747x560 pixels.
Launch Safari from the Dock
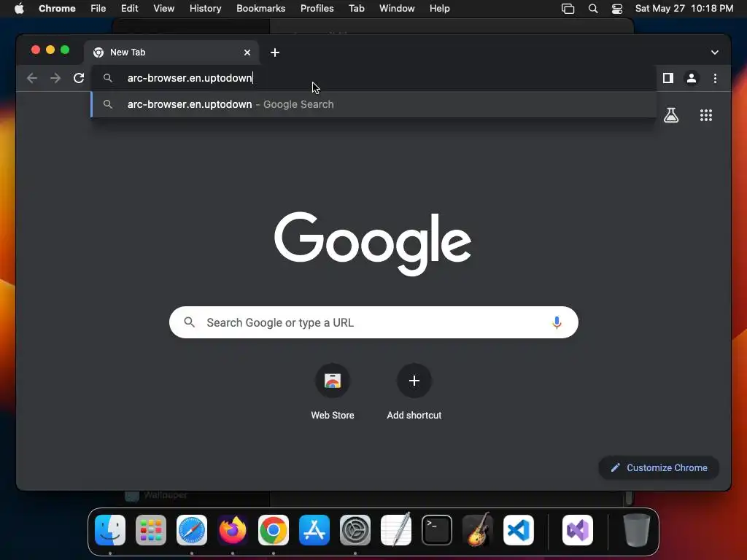point(192,530)
